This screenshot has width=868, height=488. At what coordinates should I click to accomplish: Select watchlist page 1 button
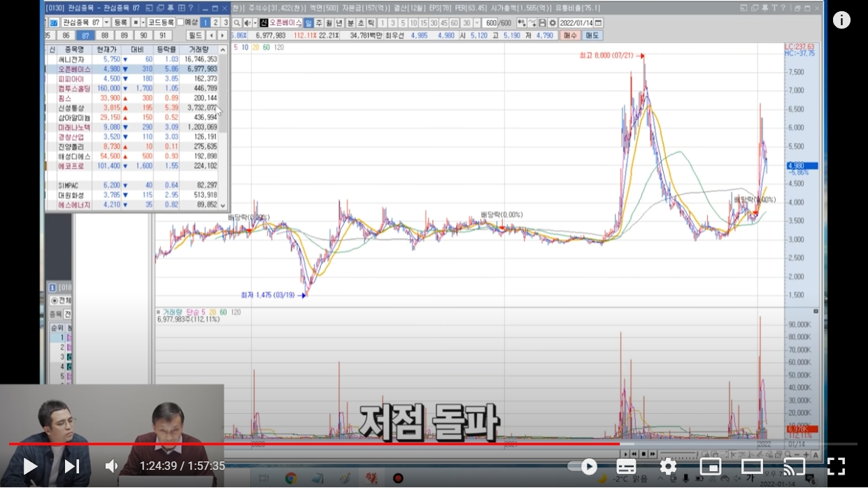point(205,22)
